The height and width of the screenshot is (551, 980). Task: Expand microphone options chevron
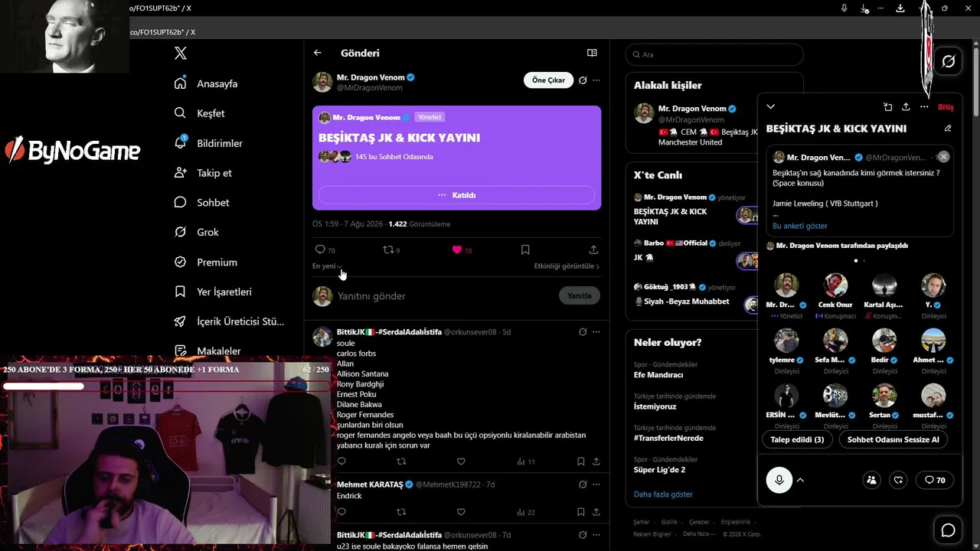click(800, 481)
